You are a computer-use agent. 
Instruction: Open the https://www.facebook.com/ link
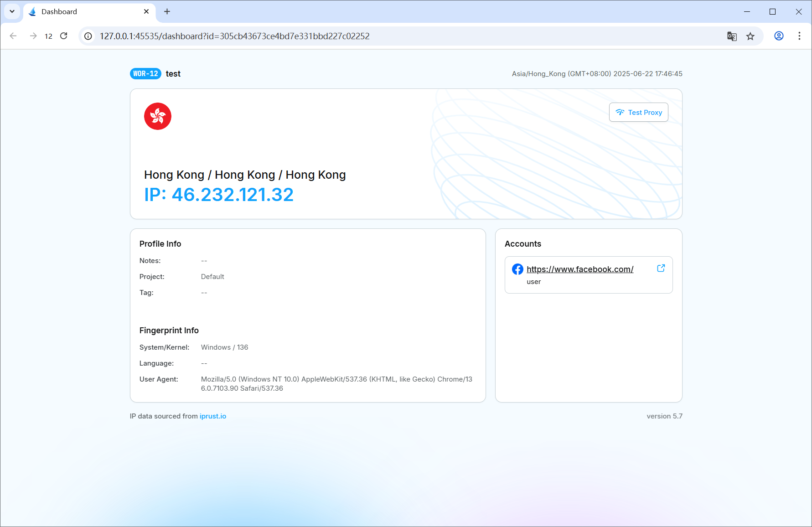coord(580,269)
